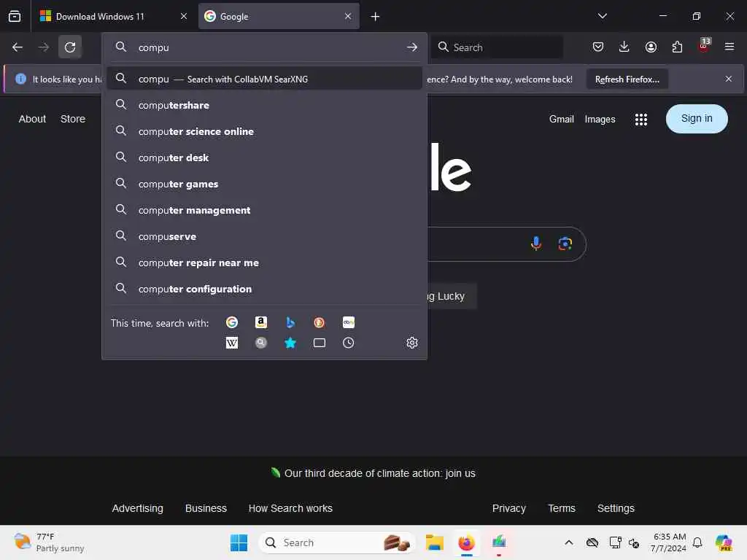Click Refresh Firefox button
This screenshot has width=747, height=560.
pyautogui.click(x=627, y=79)
